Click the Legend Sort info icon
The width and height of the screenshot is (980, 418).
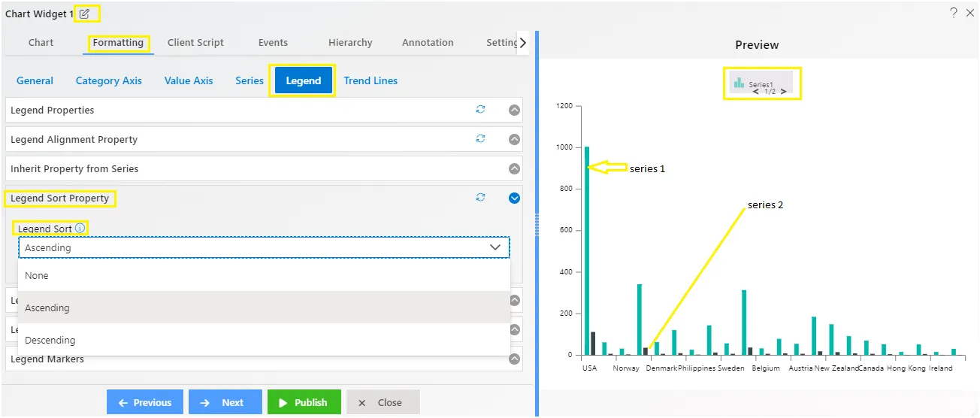point(80,228)
